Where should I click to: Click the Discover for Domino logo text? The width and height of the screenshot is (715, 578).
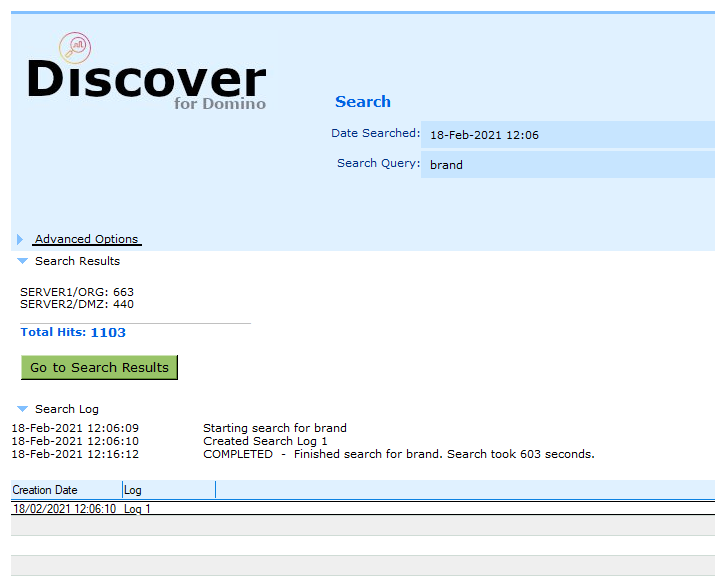147,84
